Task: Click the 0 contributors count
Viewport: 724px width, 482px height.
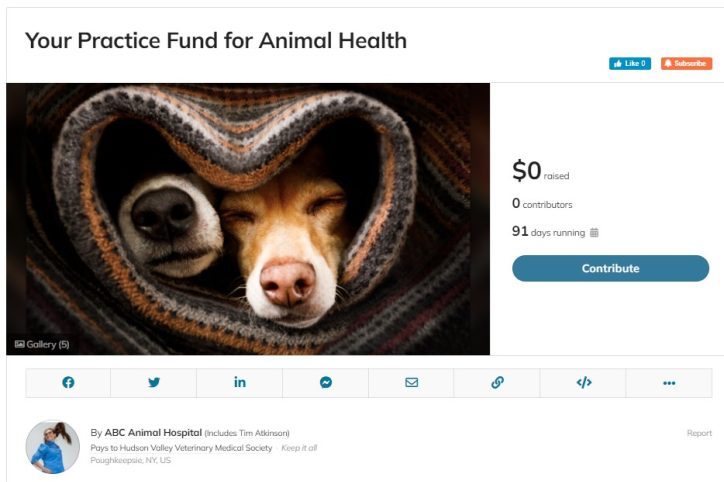Action: click(x=542, y=204)
